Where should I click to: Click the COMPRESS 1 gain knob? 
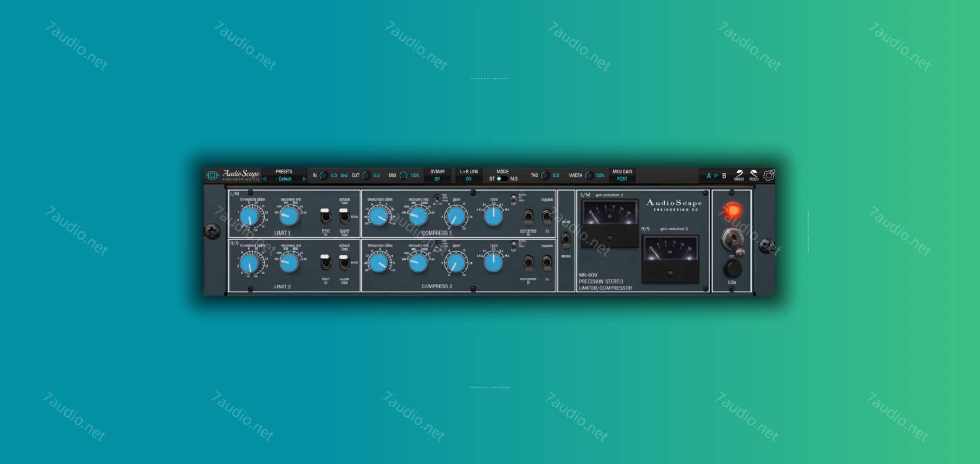[x=456, y=217]
